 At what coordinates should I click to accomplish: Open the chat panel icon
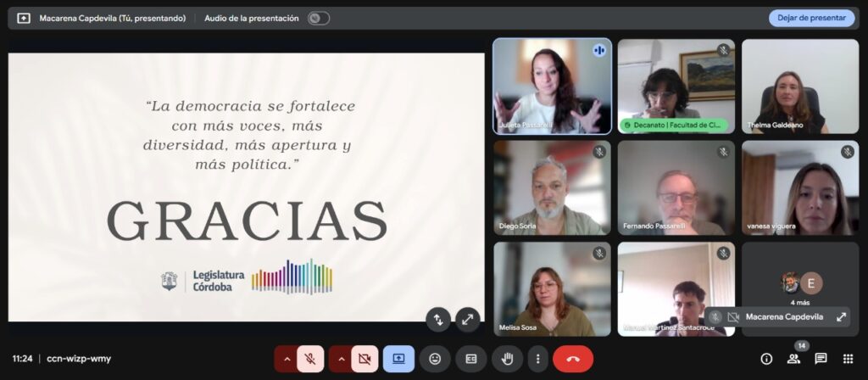coord(821,359)
